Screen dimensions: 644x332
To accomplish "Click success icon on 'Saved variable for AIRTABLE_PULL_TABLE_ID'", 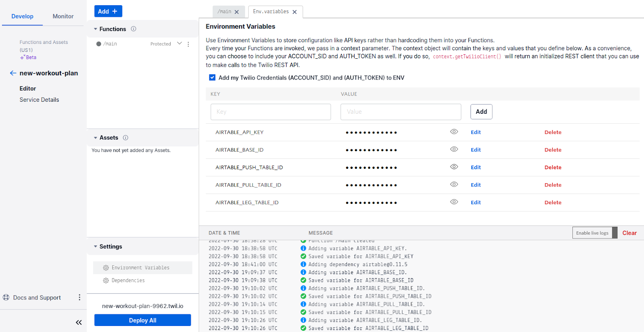I will 303,312.
